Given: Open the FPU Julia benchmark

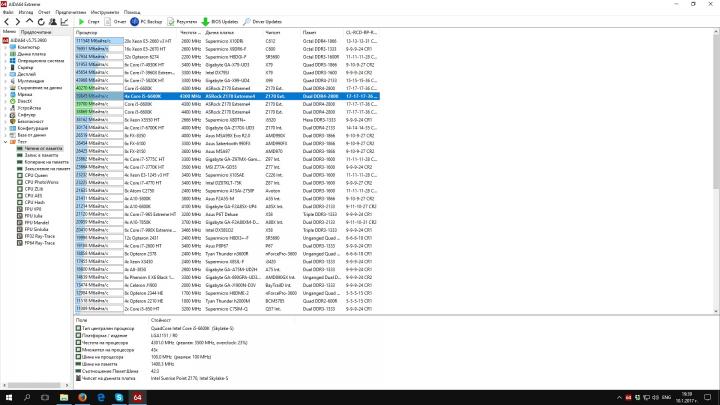Looking at the screenshot, I should [33, 216].
